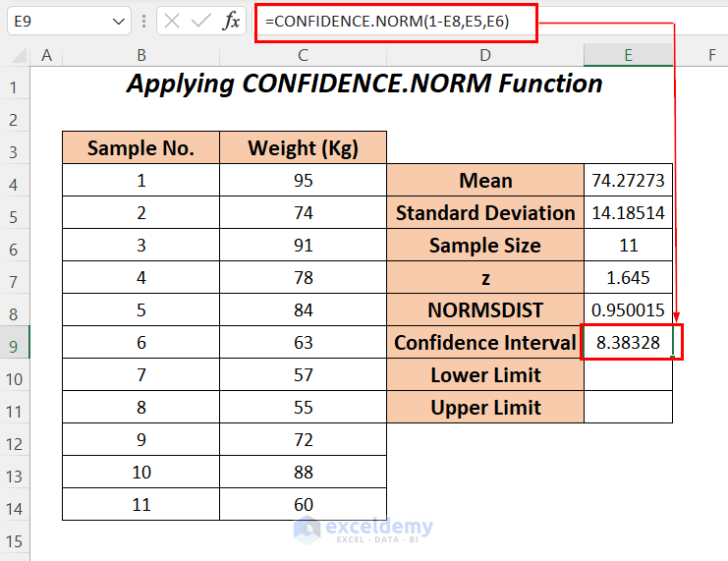Image resolution: width=728 pixels, height=561 pixels.
Task: Click the 'Sample Size' label cell
Action: 485,246
